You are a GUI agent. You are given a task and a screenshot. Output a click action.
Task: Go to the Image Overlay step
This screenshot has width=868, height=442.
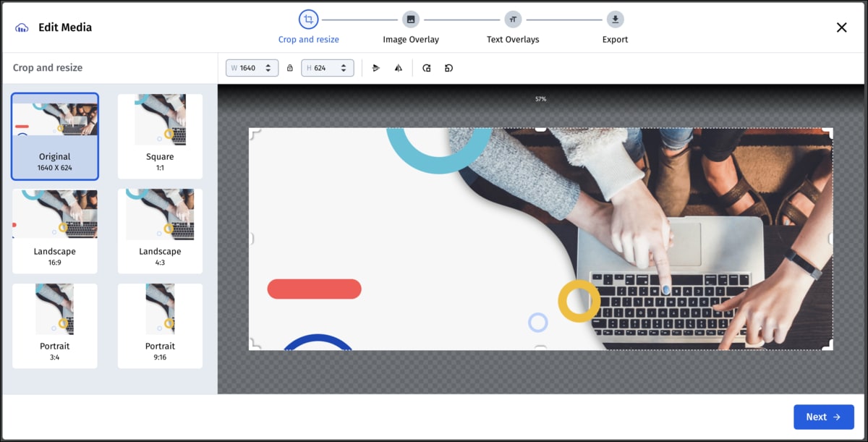click(411, 20)
